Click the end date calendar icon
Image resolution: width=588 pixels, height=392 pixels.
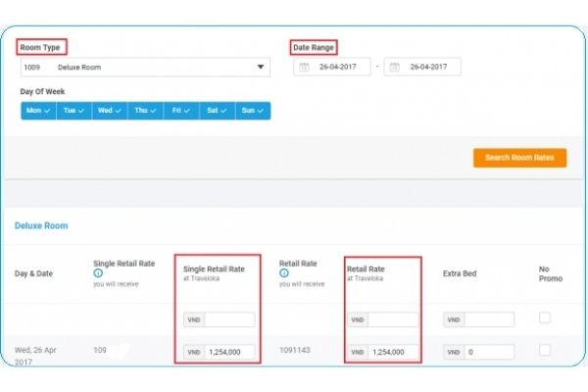tap(394, 68)
